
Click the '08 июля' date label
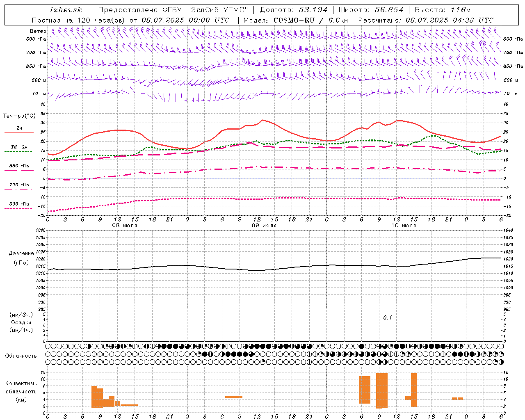pyautogui.click(x=125, y=226)
